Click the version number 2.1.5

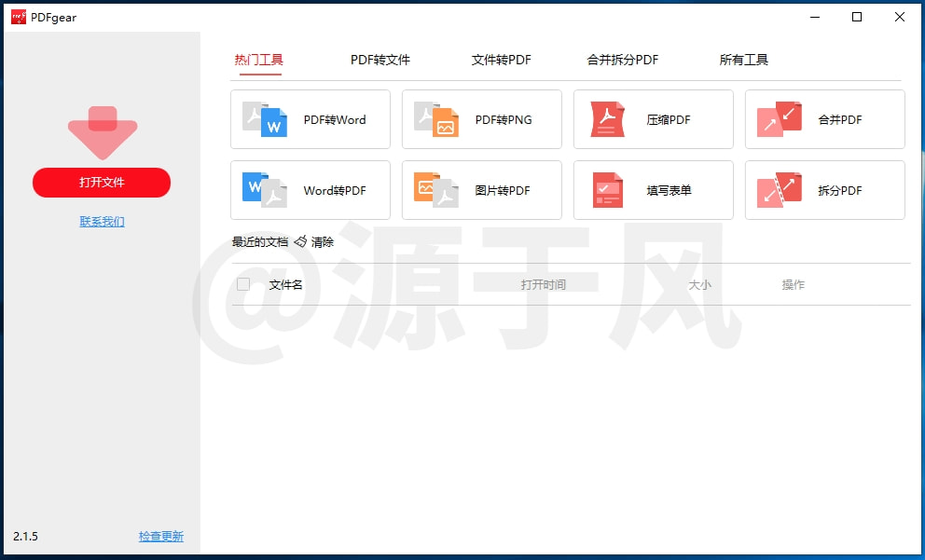click(x=25, y=537)
